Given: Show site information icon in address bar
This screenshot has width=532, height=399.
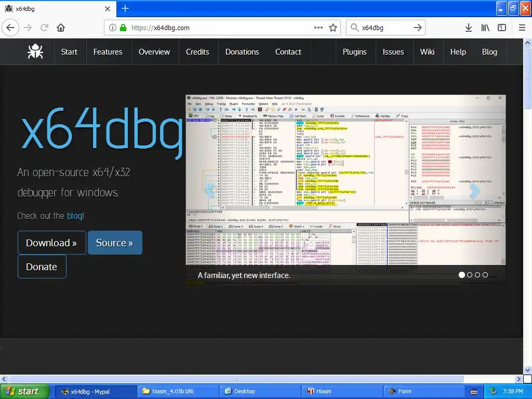Looking at the screenshot, I should (113, 28).
